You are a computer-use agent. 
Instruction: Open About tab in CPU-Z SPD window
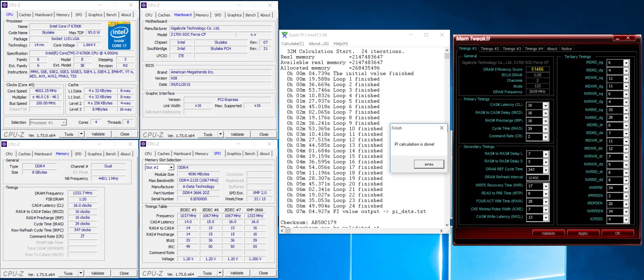pos(265,154)
